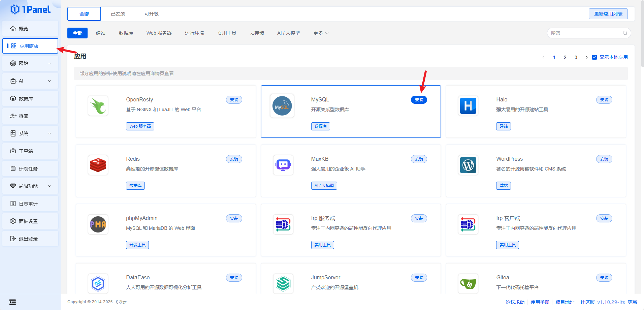Click the Halo app icon

point(468,106)
